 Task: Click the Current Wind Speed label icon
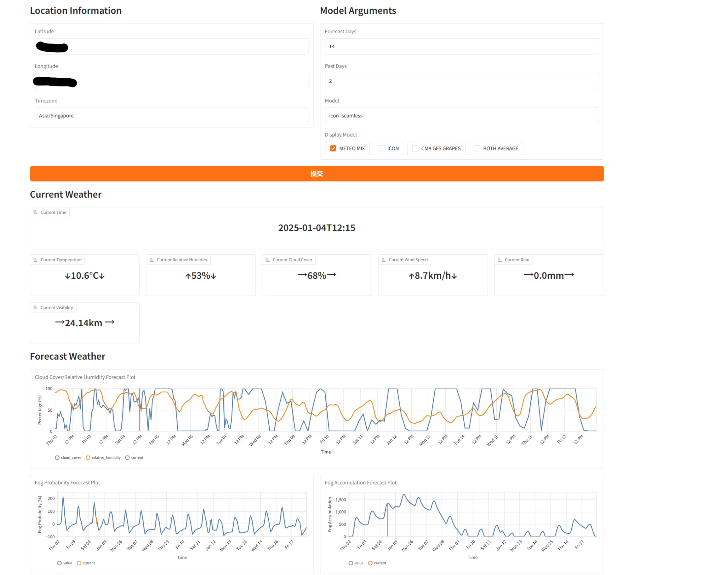coord(383,260)
